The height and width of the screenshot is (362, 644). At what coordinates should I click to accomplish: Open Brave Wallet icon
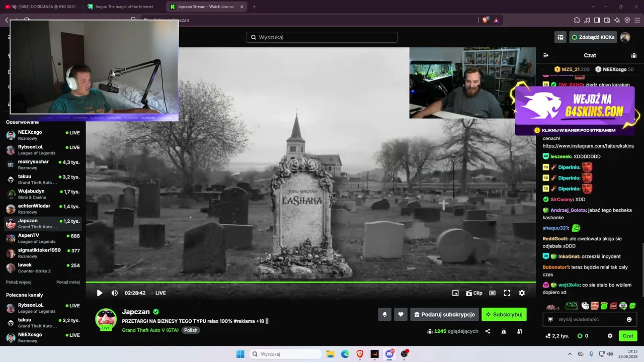607,20
